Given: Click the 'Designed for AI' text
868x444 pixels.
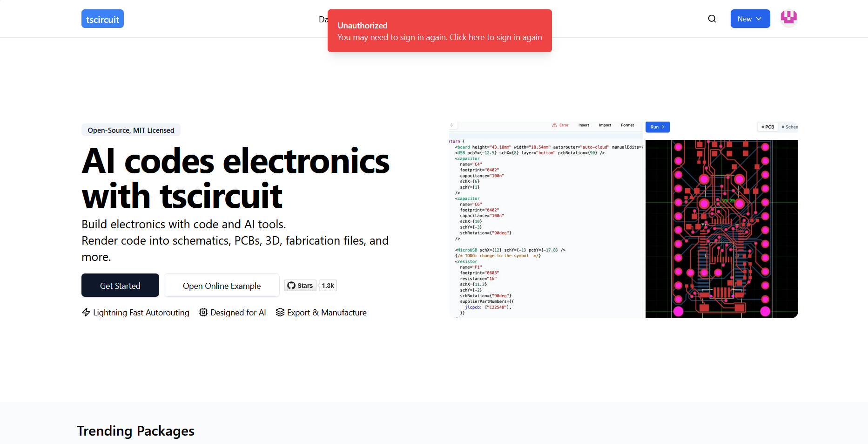Looking at the screenshot, I should 238,312.
